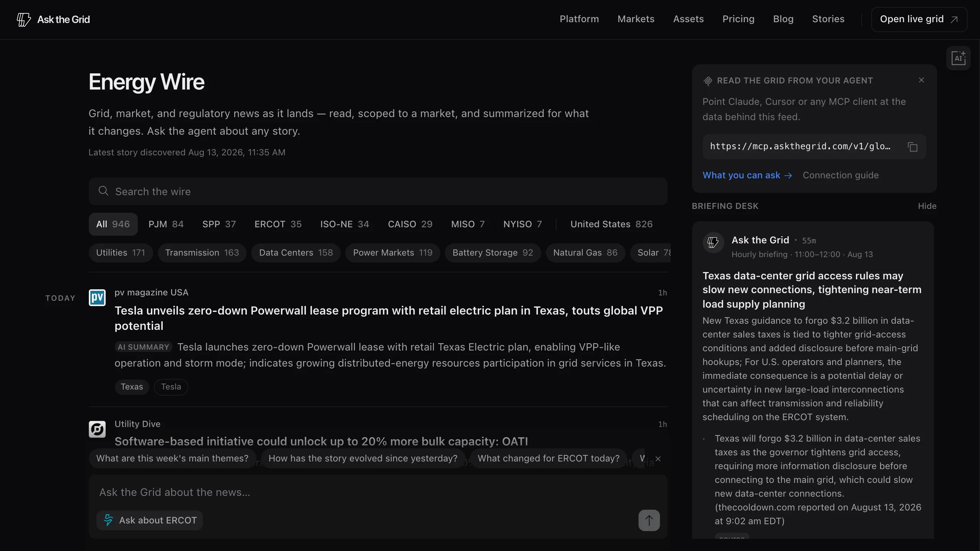Viewport: 980px width, 551px height.
Task: Dismiss the suggested questions row
Action: point(658,458)
